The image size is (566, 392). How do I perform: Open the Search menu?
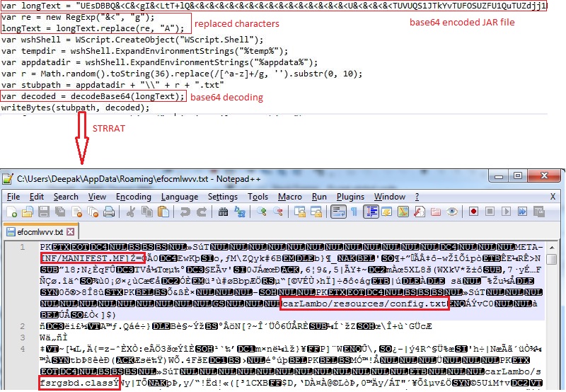tap(66, 197)
